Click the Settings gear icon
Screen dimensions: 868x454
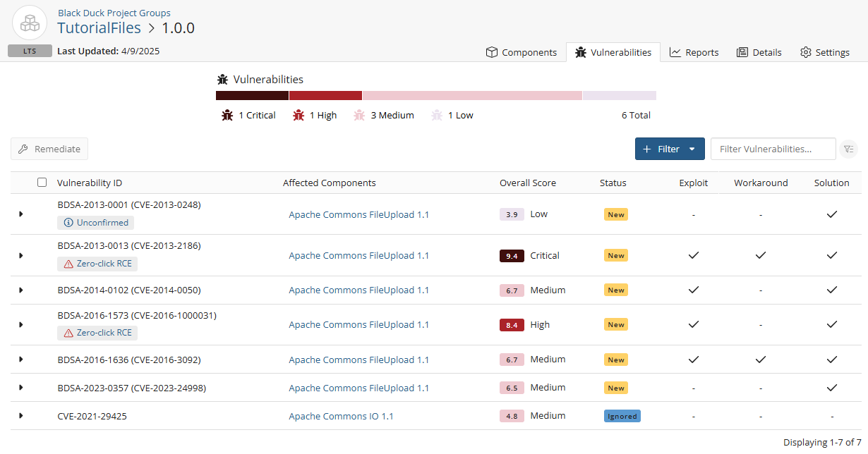click(804, 51)
